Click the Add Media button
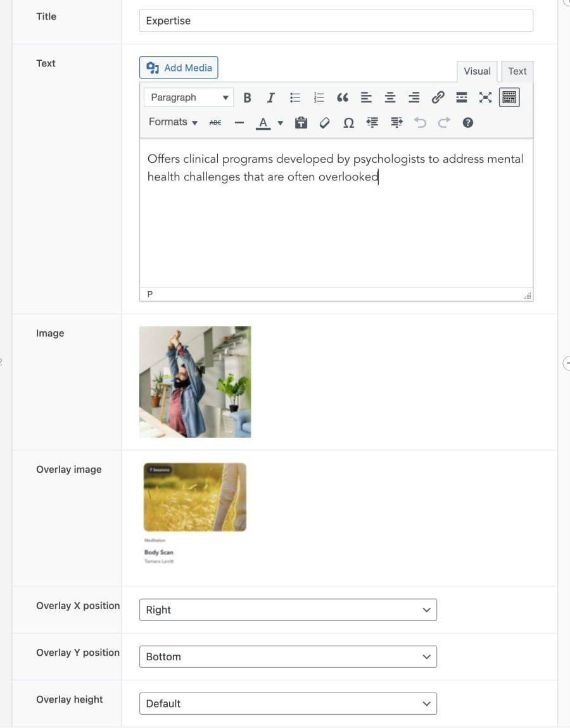The image size is (570, 728). 179,68
